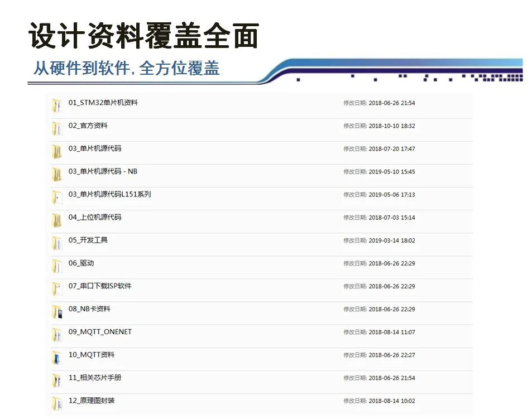Click the modified date 2018-08-14 11:07

(392, 332)
